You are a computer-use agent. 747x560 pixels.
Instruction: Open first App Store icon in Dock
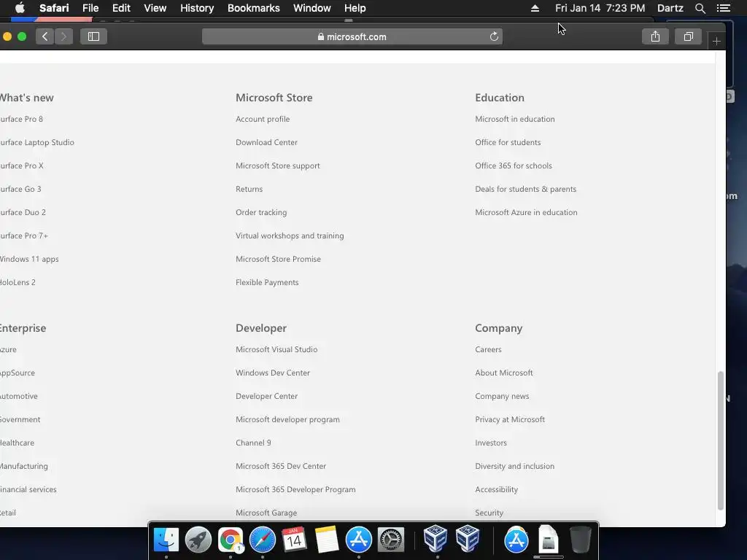point(358,540)
